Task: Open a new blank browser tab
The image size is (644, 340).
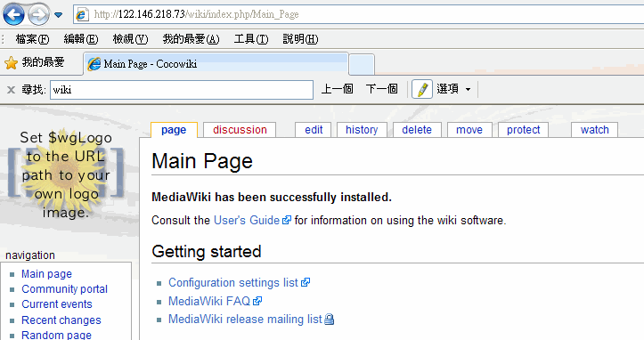Action: pos(362,64)
